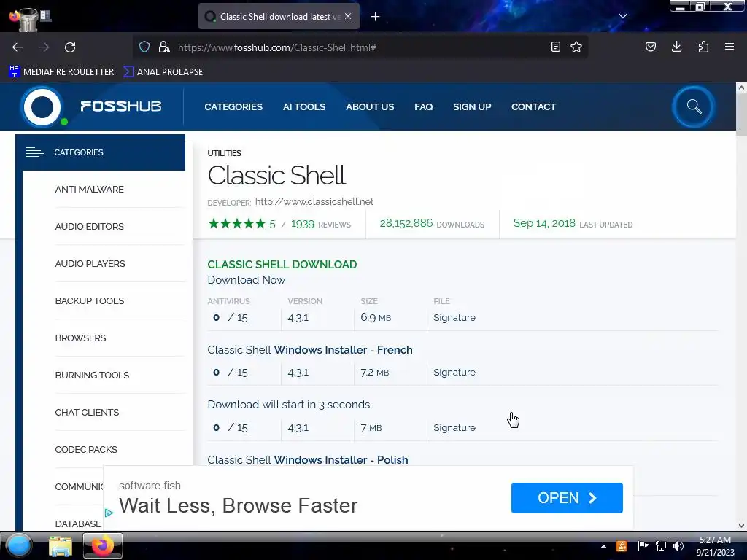Click the 1939 REVIEWS link
747x560 pixels.
point(321,224)
